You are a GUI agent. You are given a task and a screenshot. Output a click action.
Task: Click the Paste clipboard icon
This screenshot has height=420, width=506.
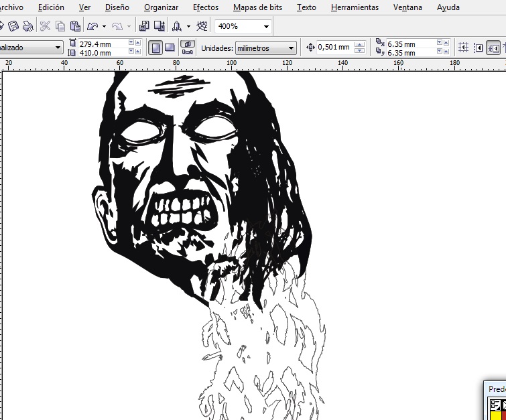click(75, 26)
